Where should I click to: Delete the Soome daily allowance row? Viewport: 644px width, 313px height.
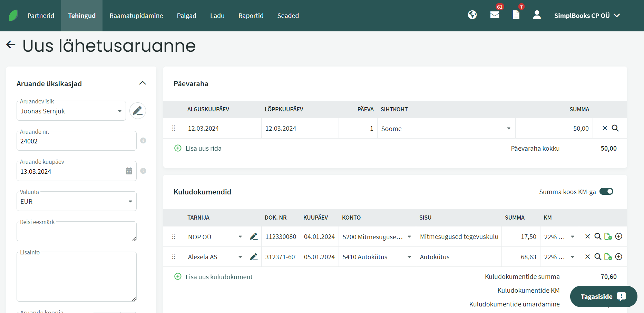pos(605,128)
